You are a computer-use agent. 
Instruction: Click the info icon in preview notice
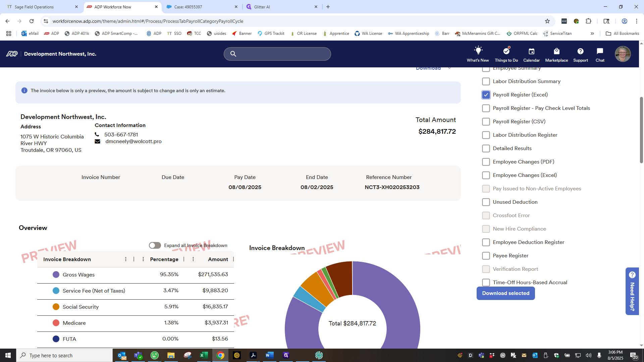click(x=24, y=90)
